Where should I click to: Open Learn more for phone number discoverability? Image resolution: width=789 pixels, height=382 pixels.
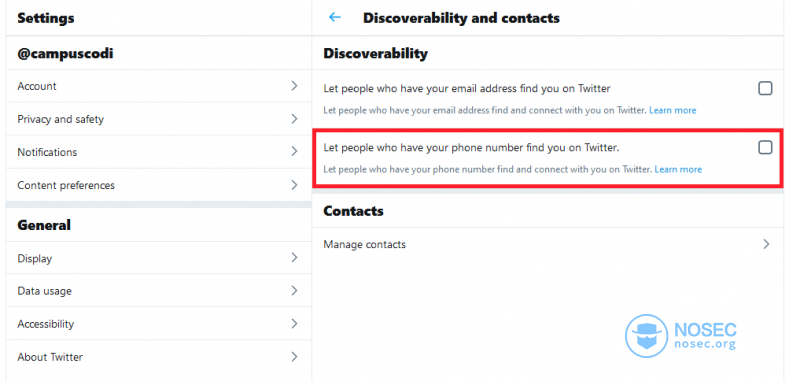pos(678,170)
